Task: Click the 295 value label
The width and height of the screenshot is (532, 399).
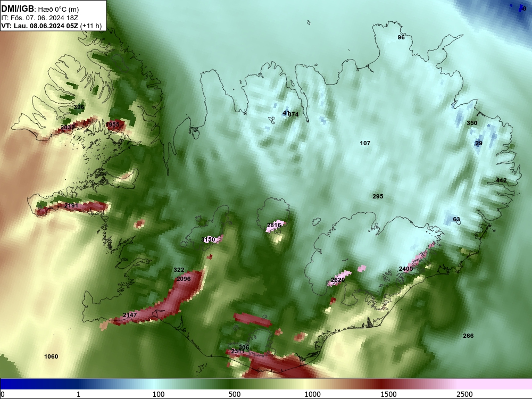Action: click(x=378, y=196)
